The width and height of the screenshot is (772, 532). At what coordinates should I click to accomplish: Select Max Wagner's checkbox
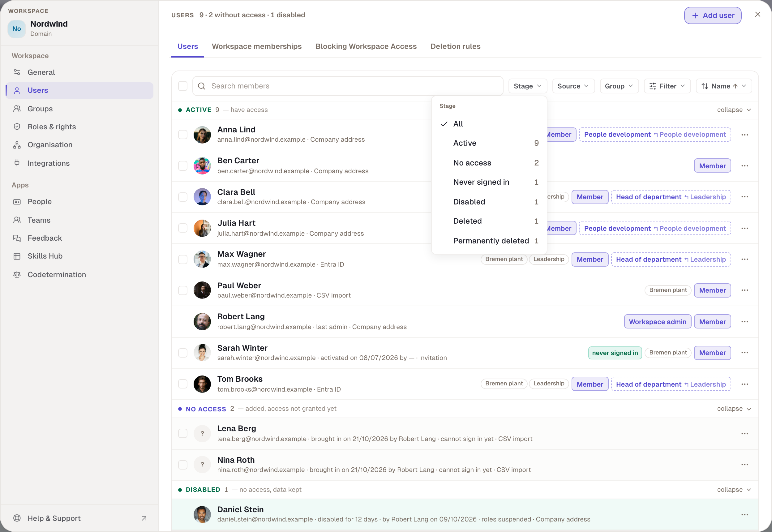[x=183, y=259]
